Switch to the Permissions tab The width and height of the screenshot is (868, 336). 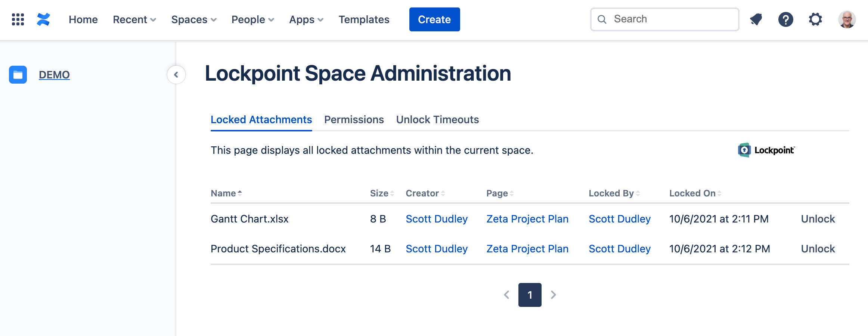pos(354,119)
